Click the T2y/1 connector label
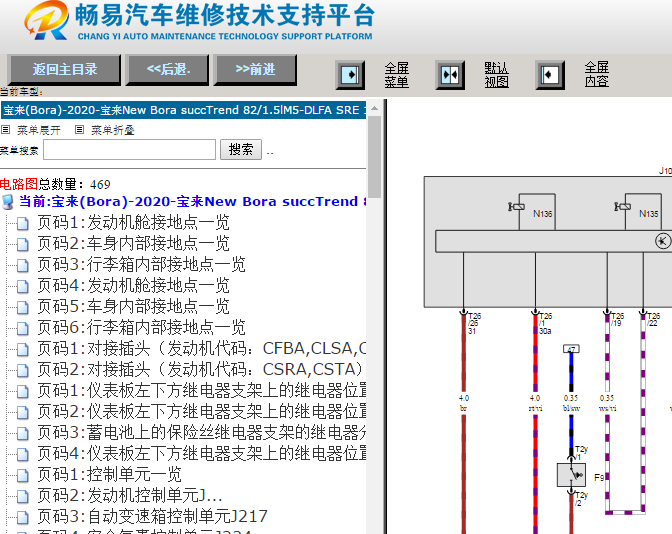 581,453
